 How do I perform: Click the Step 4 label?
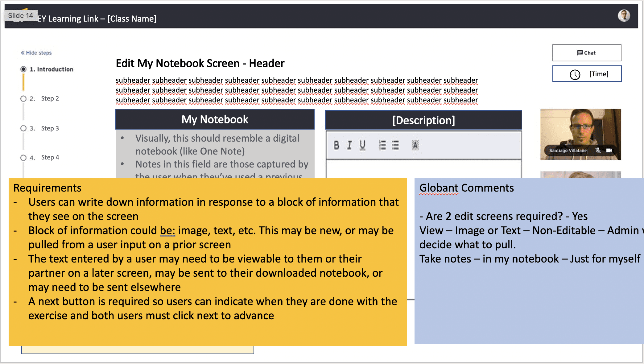(50, 157)
